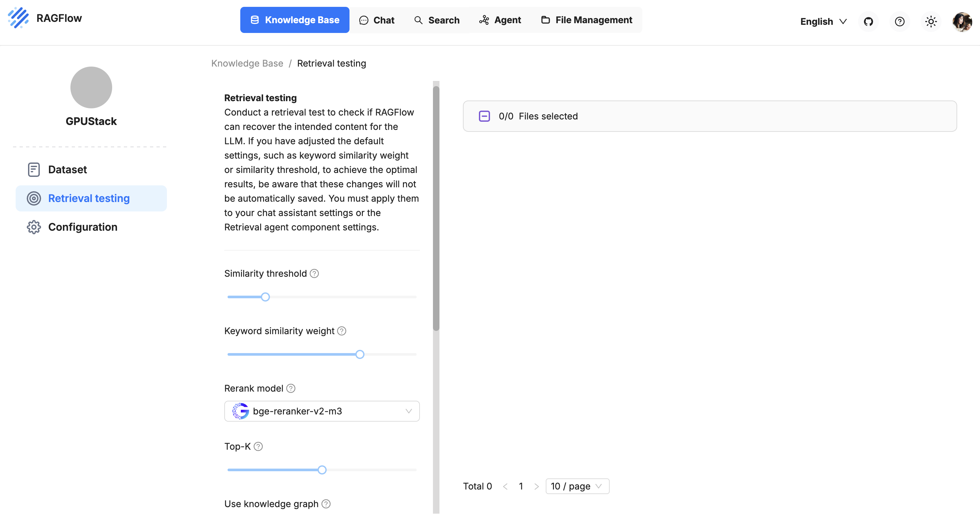Screen dimensions: 980x528
Task: Click the help question mark icon in header
Action: (x=899, y=21)
